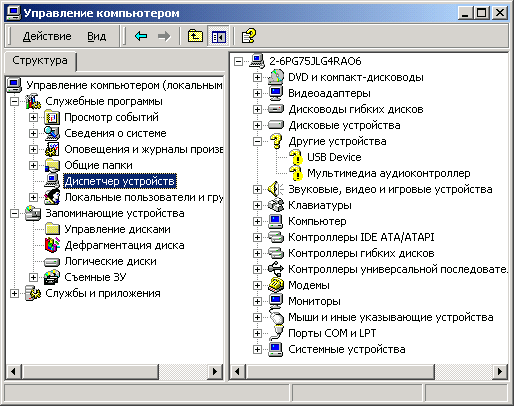Click the Back arrow toolbar icon
This screenshot has width=514, height=406.
pyautogui.click(x=141, y=36)
